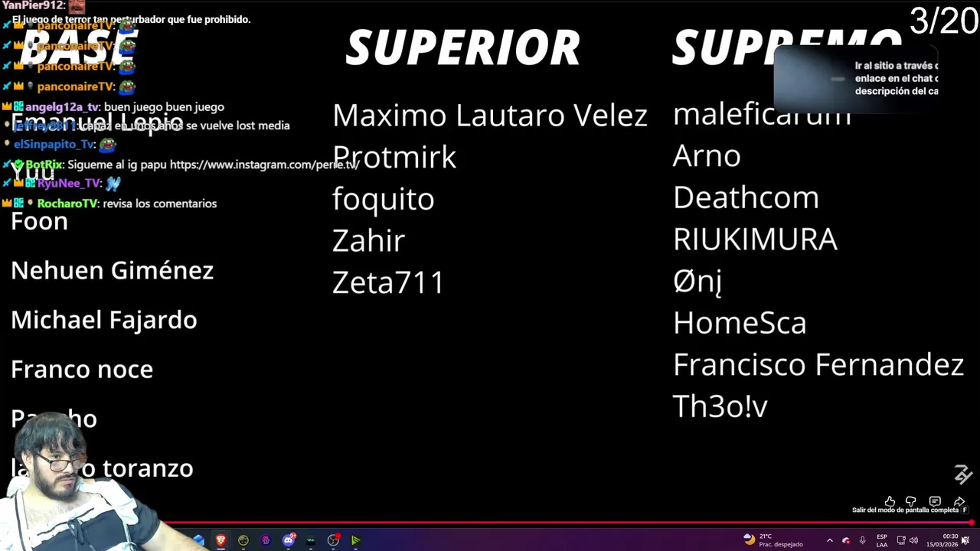Click the microphone tray icon
980x551 pixels.
(x=863, y=540)
